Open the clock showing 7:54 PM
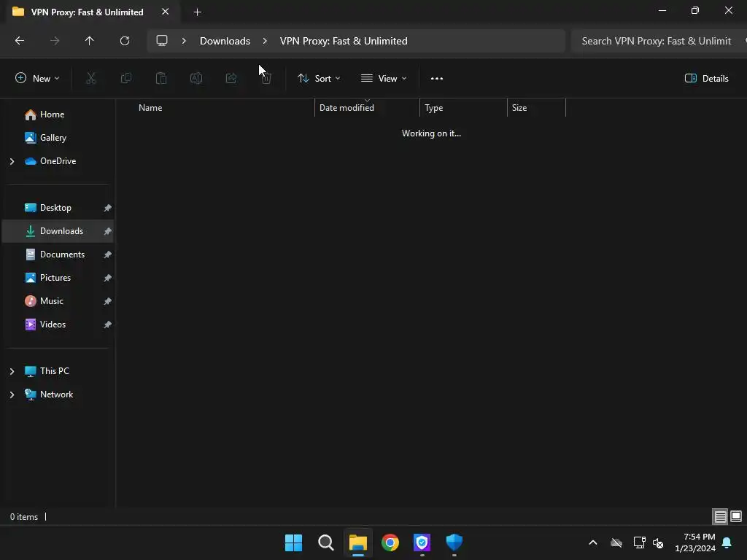 pos(695,542)
